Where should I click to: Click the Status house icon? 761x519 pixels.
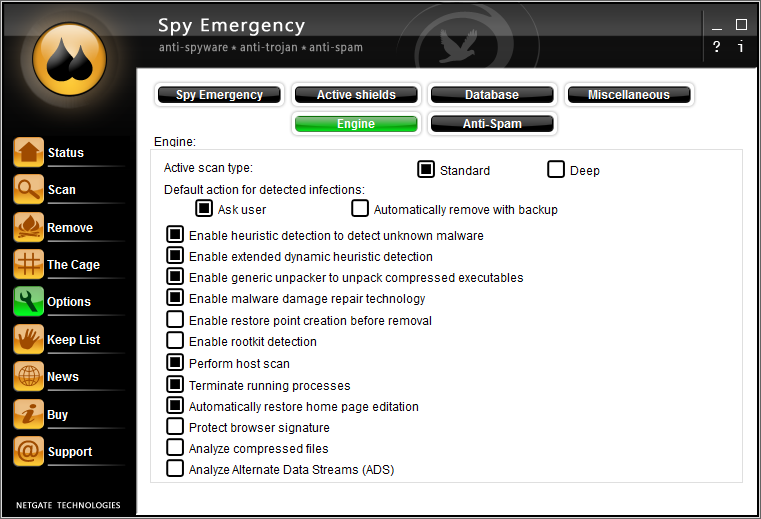pyautogui.click(x=29, y=153)
